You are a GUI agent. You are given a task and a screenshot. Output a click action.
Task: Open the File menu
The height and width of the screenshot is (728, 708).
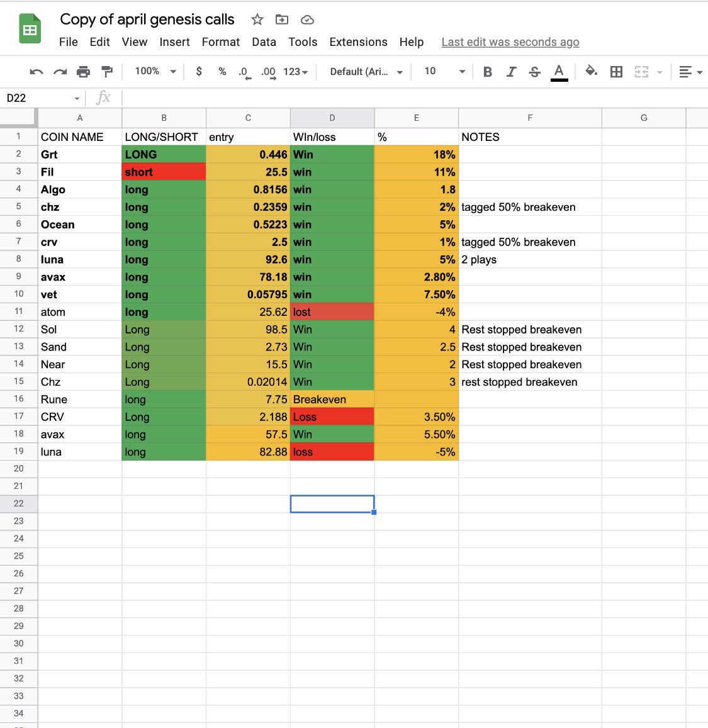68,42
